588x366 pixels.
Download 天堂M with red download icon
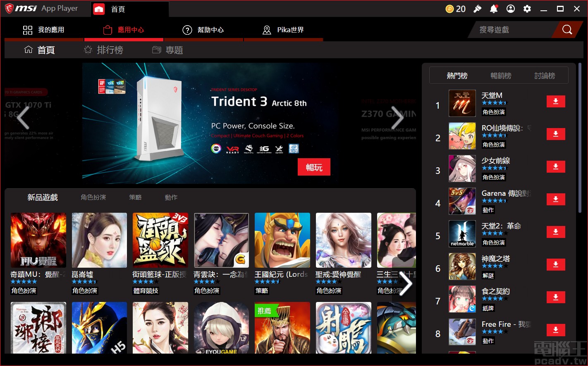click(556, 102)
